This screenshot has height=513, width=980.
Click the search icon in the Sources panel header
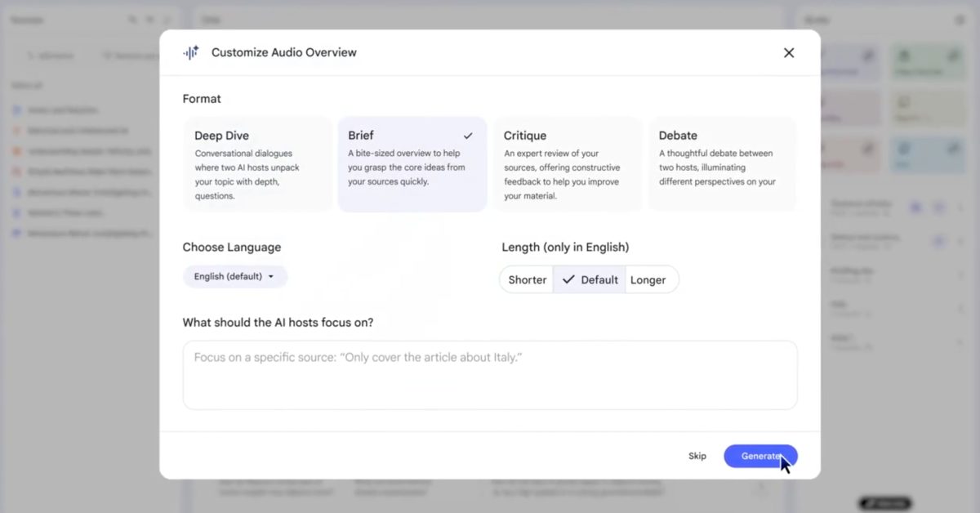pos(133,20)
